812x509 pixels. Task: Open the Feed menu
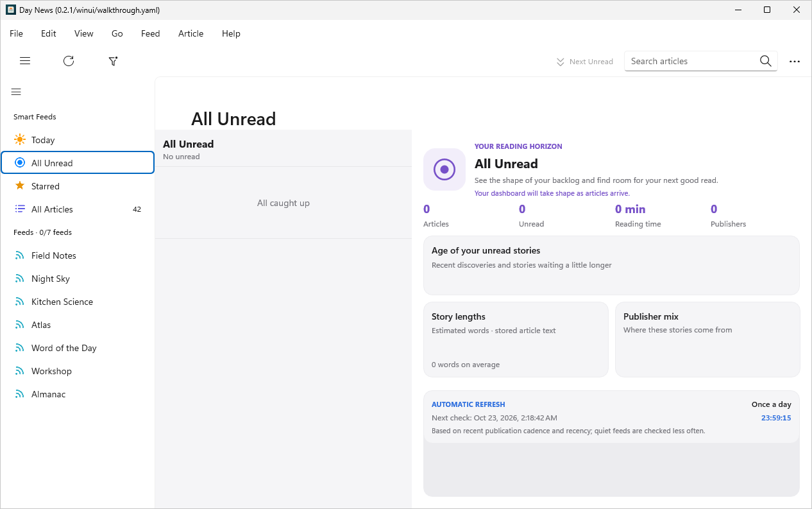(151, 33)
